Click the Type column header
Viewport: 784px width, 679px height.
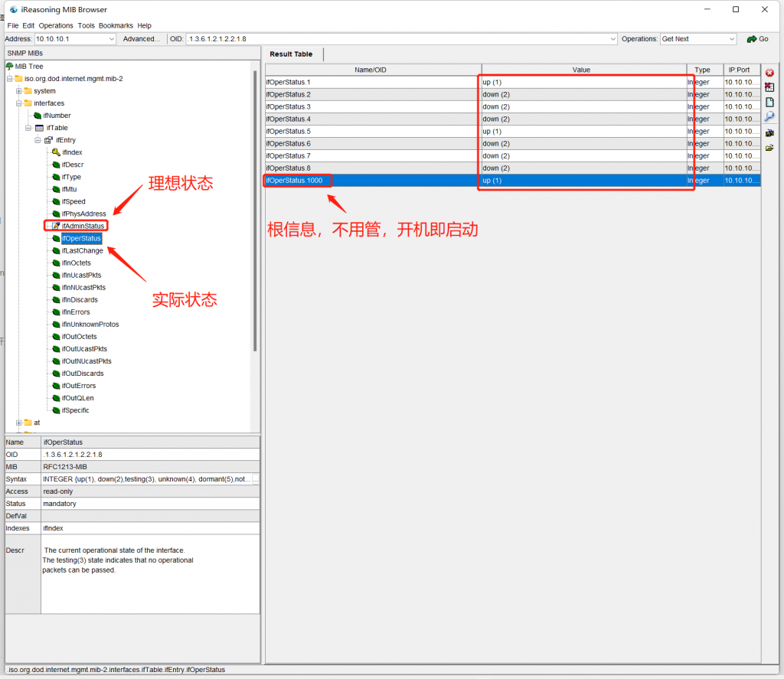tap(703, 70)
